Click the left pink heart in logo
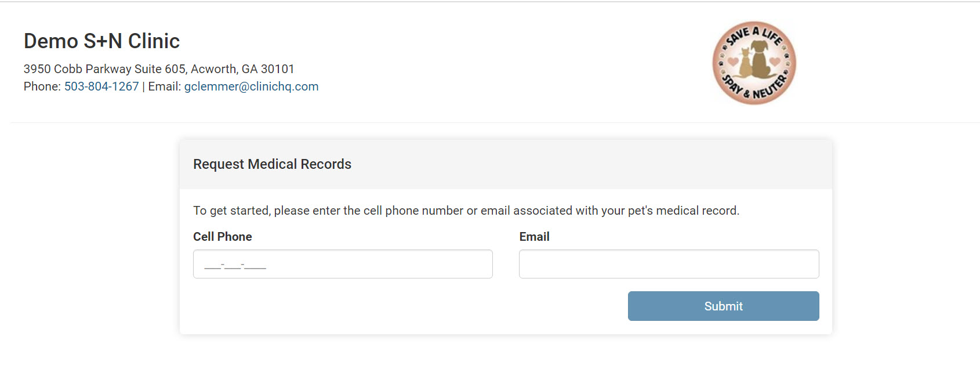 (x=733, y=62)
